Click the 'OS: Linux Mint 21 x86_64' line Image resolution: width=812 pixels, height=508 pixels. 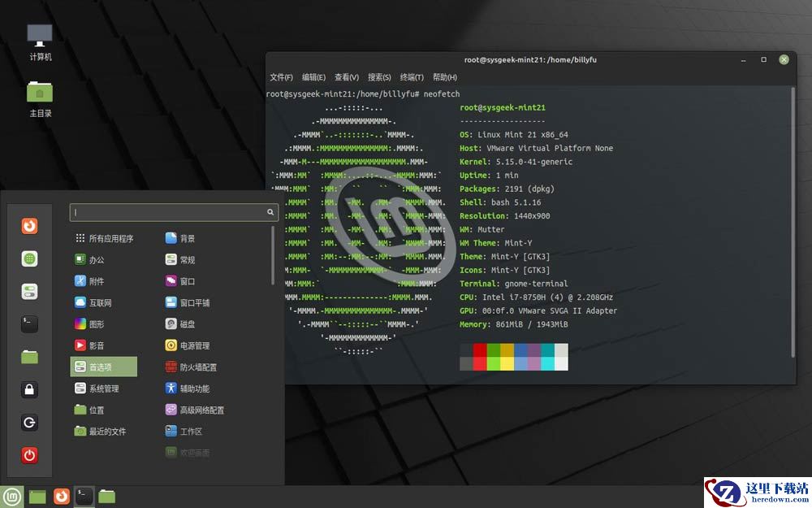click(x=514, y=135)
